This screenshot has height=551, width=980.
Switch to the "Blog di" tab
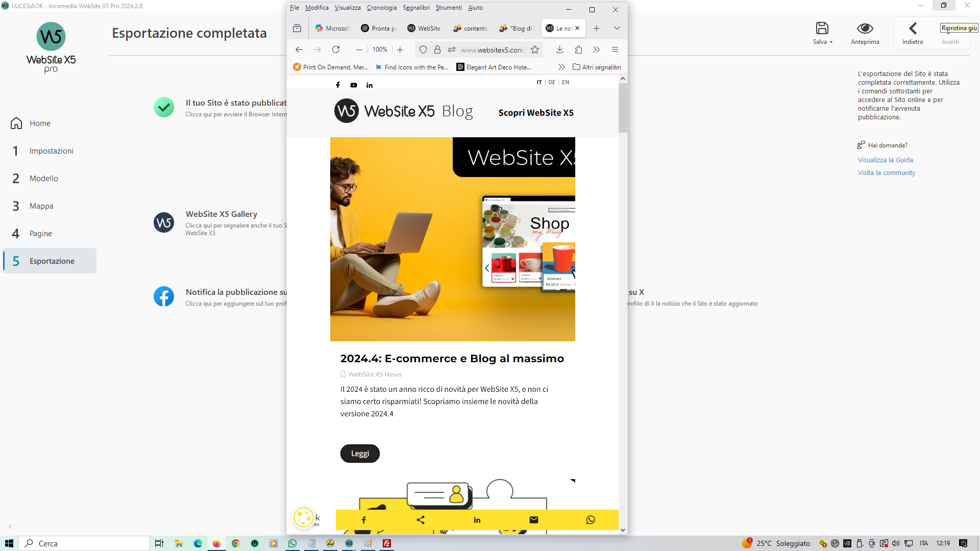click(516, 29)
